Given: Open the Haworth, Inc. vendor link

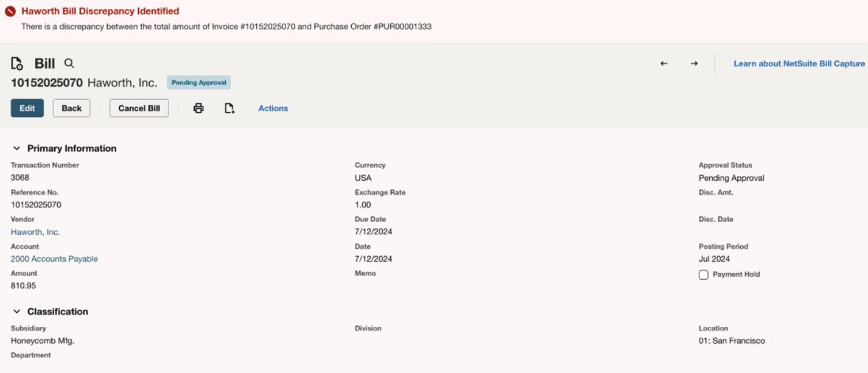Looking at the screenshot, I should (x=35, y=232).
